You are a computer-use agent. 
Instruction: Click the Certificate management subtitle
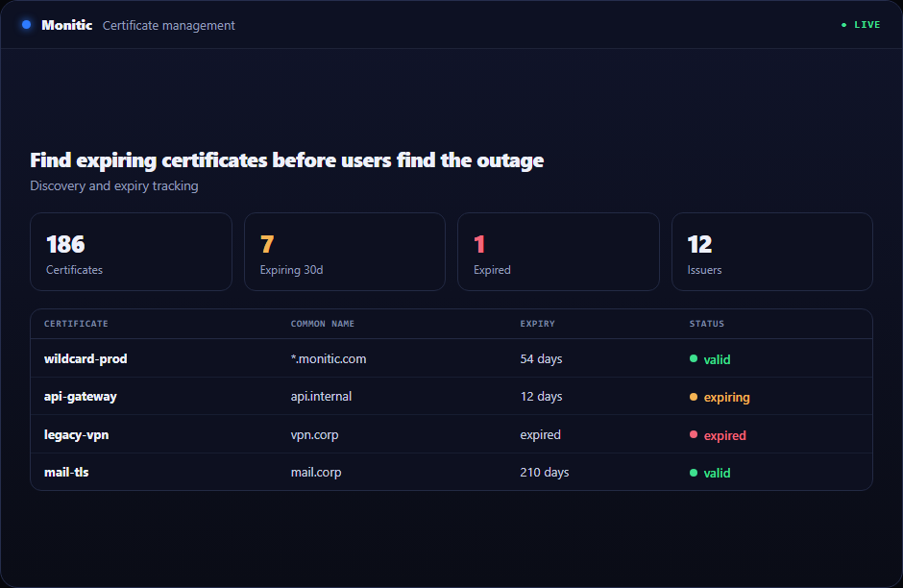tap(169, 25)
